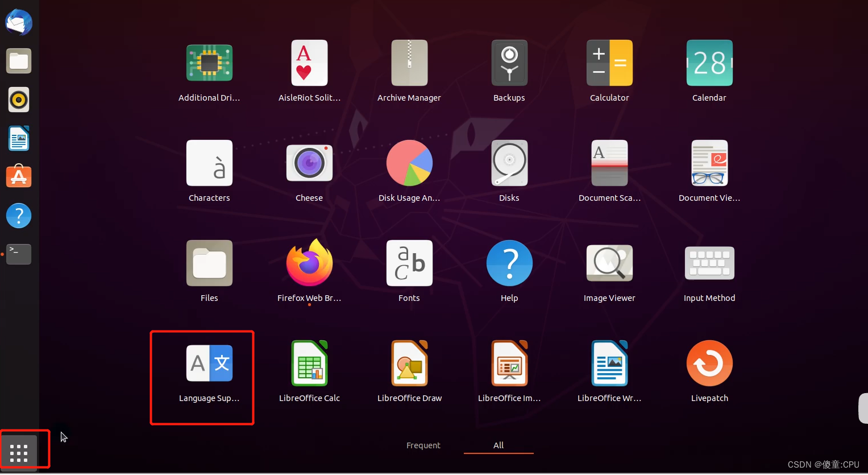Image resolution: width=868 pixels, height=475 pixels.
Task: Launch LibreOffice Draw
Action: [x=409, y=363]
